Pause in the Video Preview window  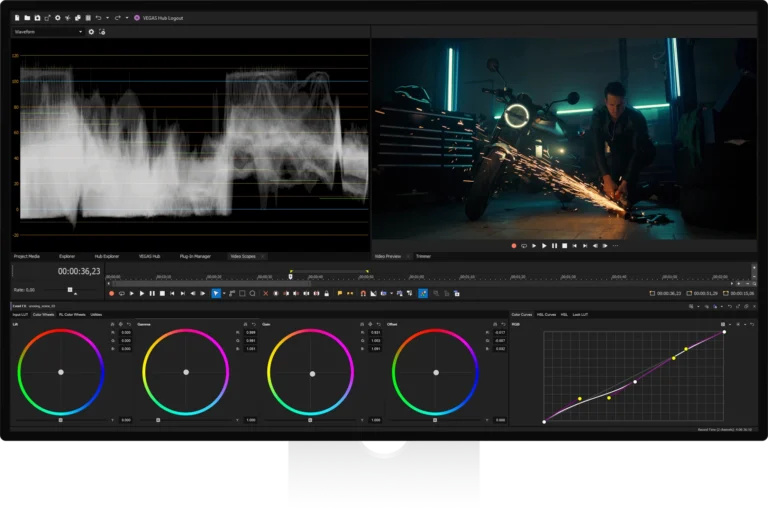coord(554,246)
